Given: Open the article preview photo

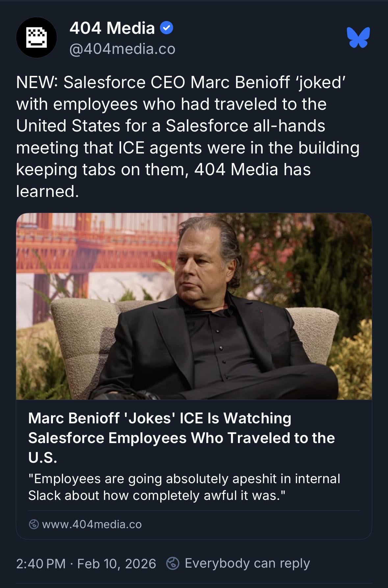Looking at the screenshot, I should (194, 306).
